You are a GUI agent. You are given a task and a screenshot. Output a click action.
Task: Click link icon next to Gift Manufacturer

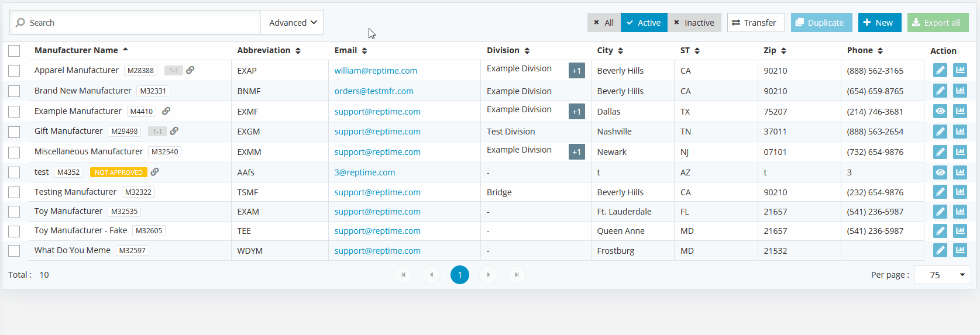coord(174,131)
